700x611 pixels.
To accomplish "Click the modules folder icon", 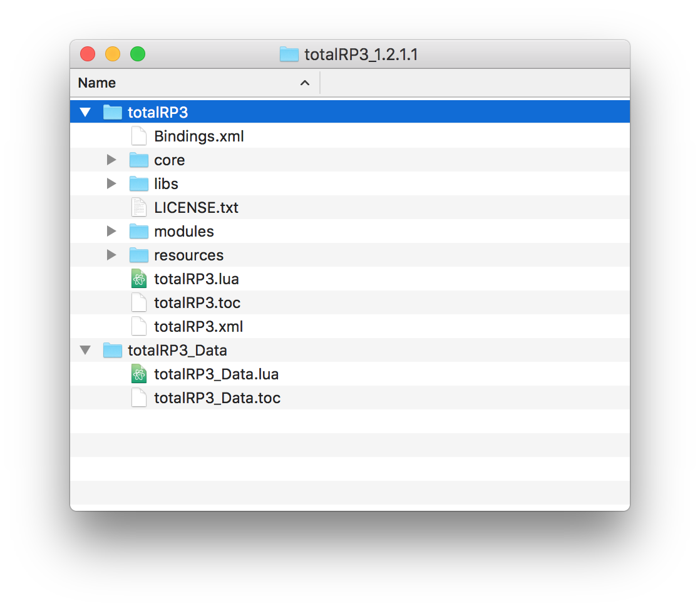I will (x=138, y=231).
